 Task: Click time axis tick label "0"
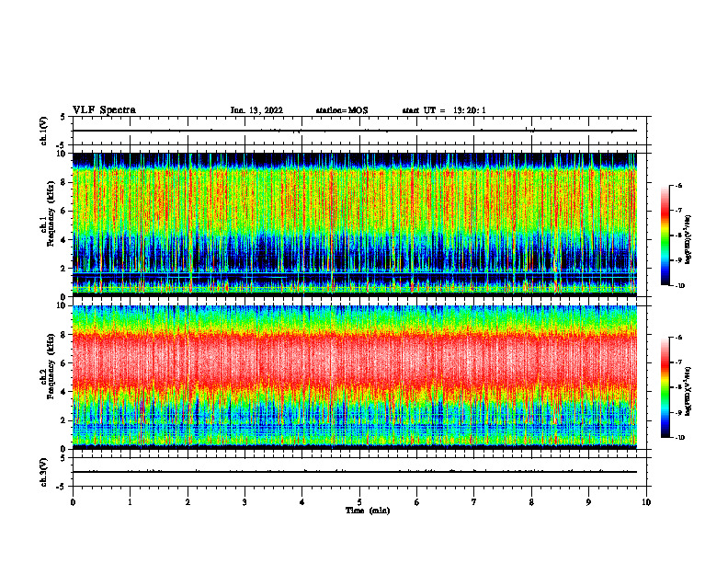pyautogui.click(x=73, y=502)
